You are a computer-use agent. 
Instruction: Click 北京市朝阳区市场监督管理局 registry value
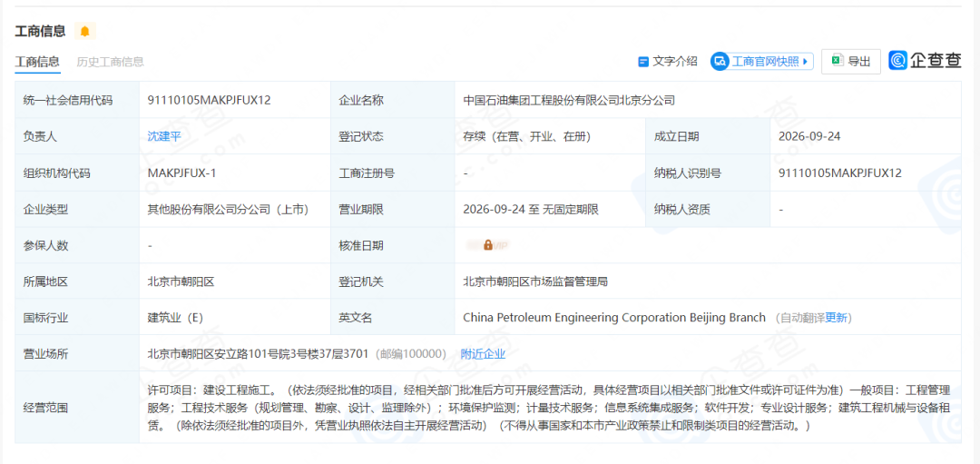(x=535, y=282)
